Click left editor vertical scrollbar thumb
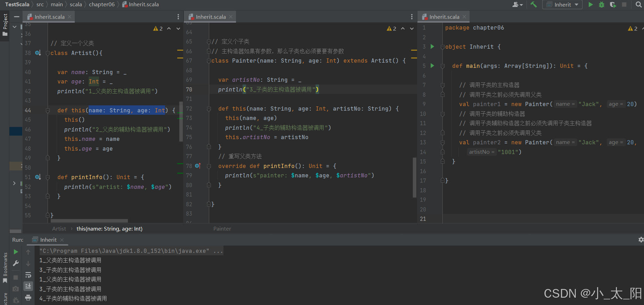Image resolution: width=644 pixels, height=305 pixels. point(181,121)
